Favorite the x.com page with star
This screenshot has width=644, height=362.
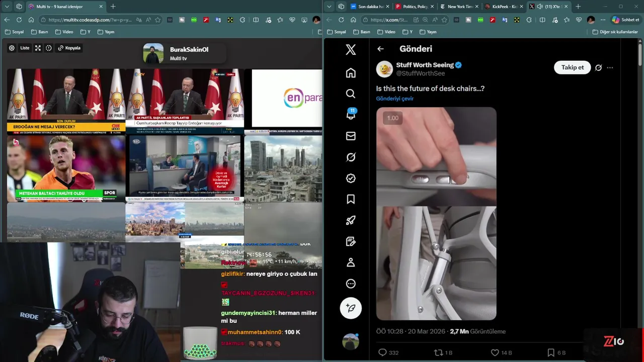click(x=444, y=20)
